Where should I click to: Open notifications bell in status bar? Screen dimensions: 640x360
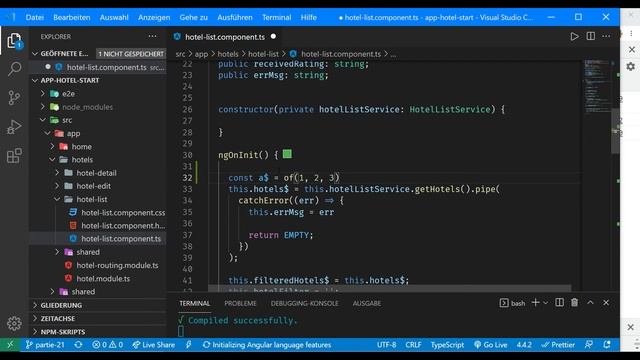tap(607, 344)
